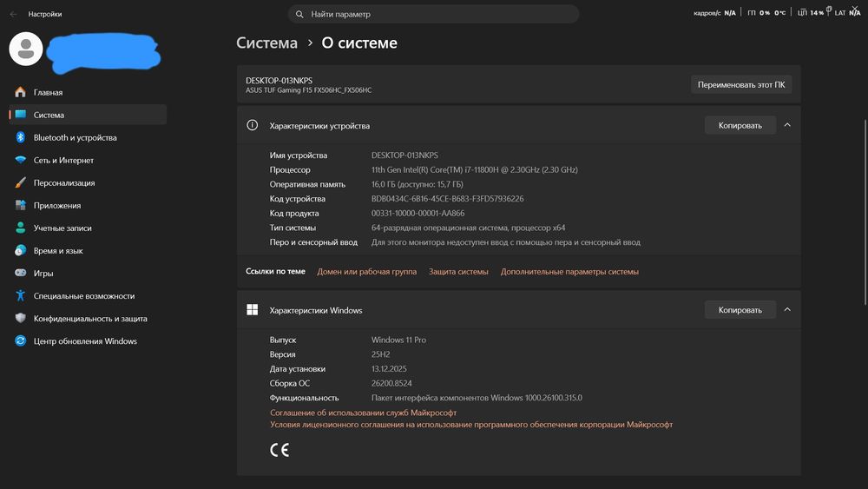Open the Главная settings page

(88, 92)
